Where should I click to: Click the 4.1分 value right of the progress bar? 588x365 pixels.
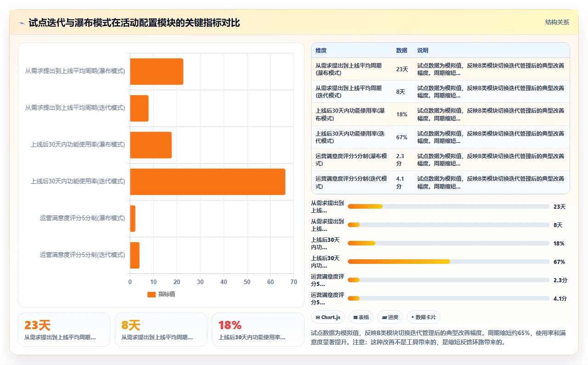pyautogui.click(x=560, y=298)
